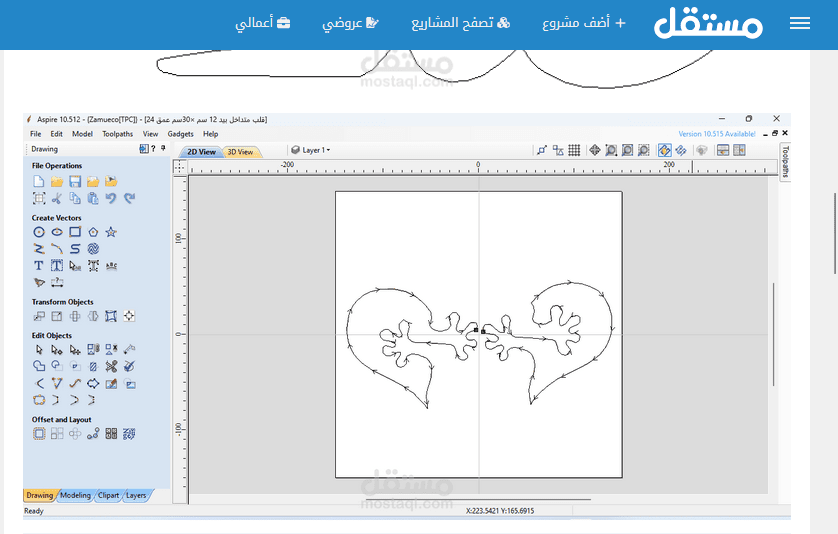The height and width of the screenshot is (534, 838).
Task: Click the أضف مشروع link
Action: click(583, 24)
